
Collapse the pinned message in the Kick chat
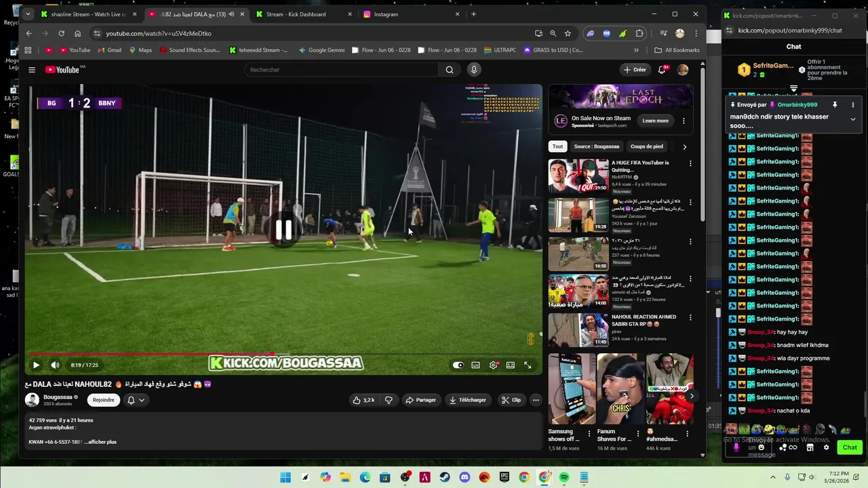click(x=853, y=119)
